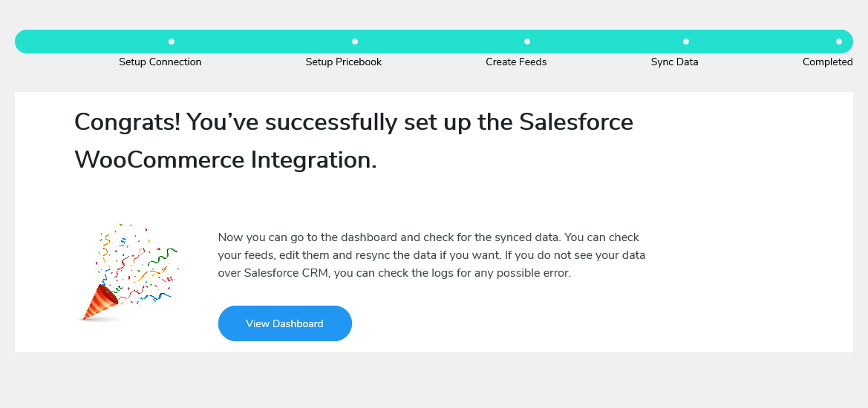
Task: Select the Completed step dot
Action: click(x=839, y=42)
